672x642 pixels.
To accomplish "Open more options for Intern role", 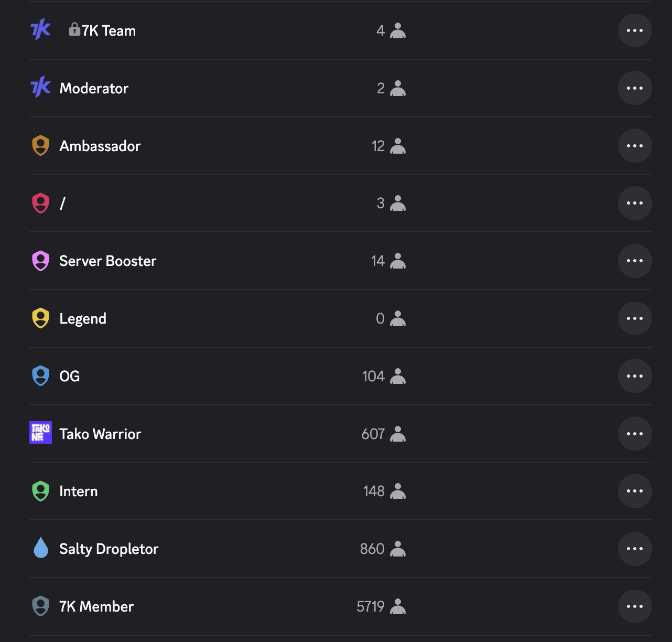I will [634, 491].
